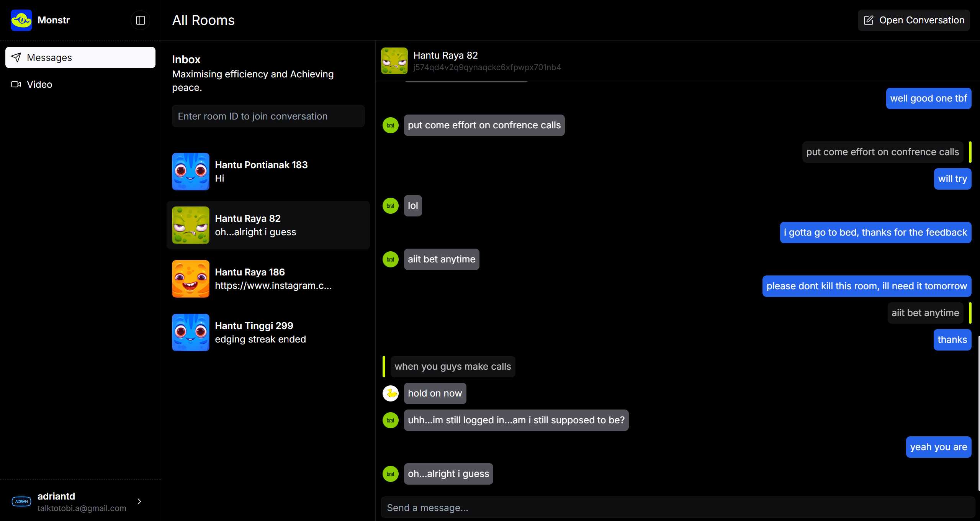The height and width of the screenshot is (521, 980).
Task: Click the Open Conversation button
Action: 914,20
